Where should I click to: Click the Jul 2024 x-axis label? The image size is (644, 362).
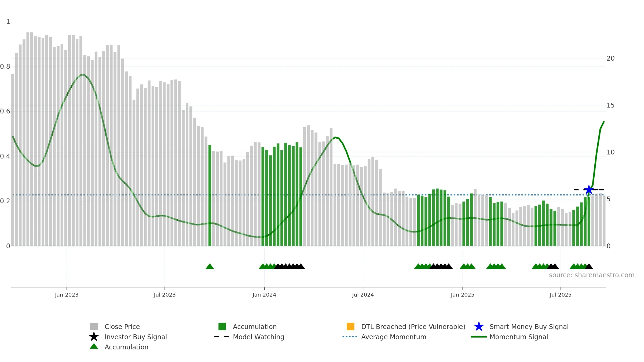[363, 295]
